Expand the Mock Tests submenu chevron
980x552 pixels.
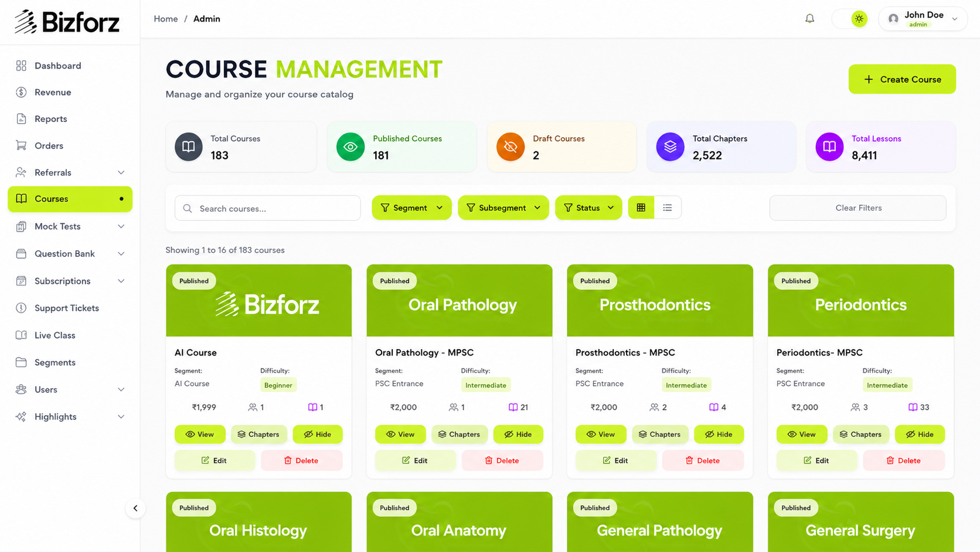(x=121, y=226)
